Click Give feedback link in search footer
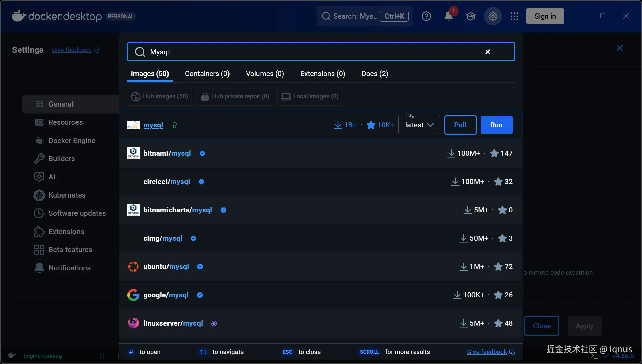This screenshot has width=642, height=364. 491,352
